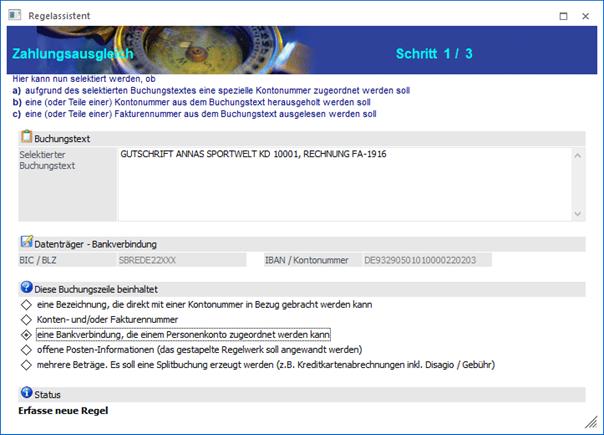Click the IBAN / Kontonummer field
Image resolution: width=604 pixels, height=435 pixels.
click(x=470, y=260)
